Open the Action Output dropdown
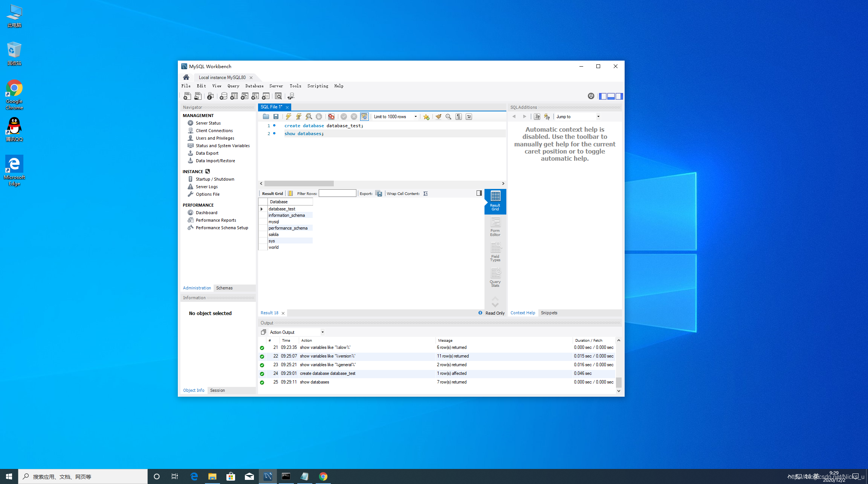This screenshot has width=868, height=484. pos(322,332)
